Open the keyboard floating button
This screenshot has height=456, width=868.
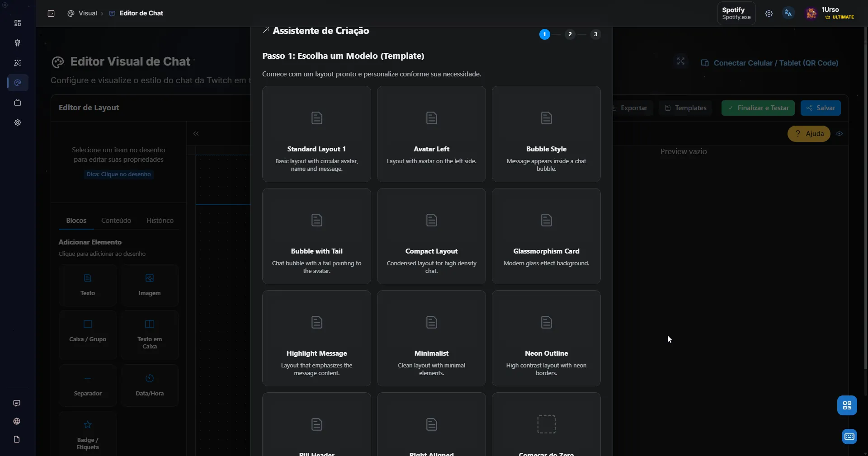click(x=849, y=437)
